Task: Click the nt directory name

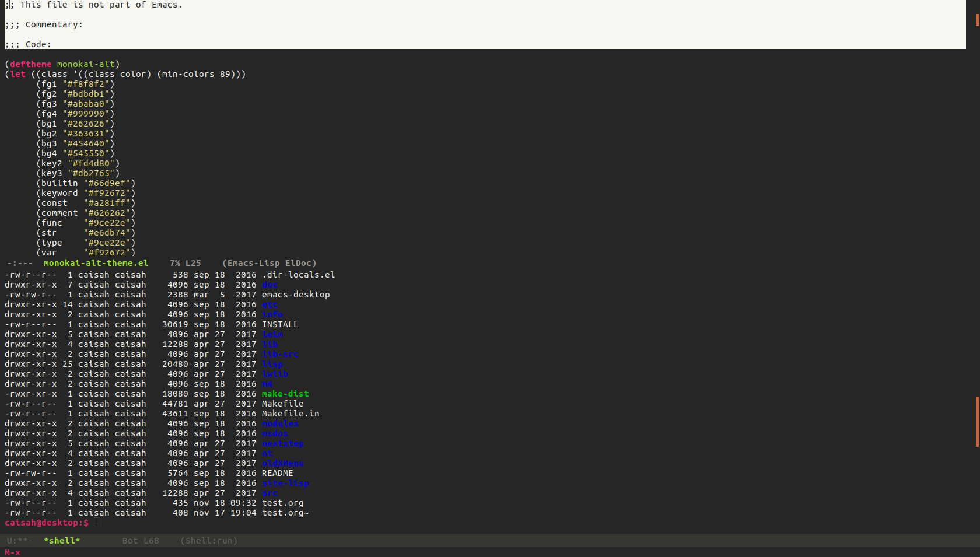Action: pos(267,453)
